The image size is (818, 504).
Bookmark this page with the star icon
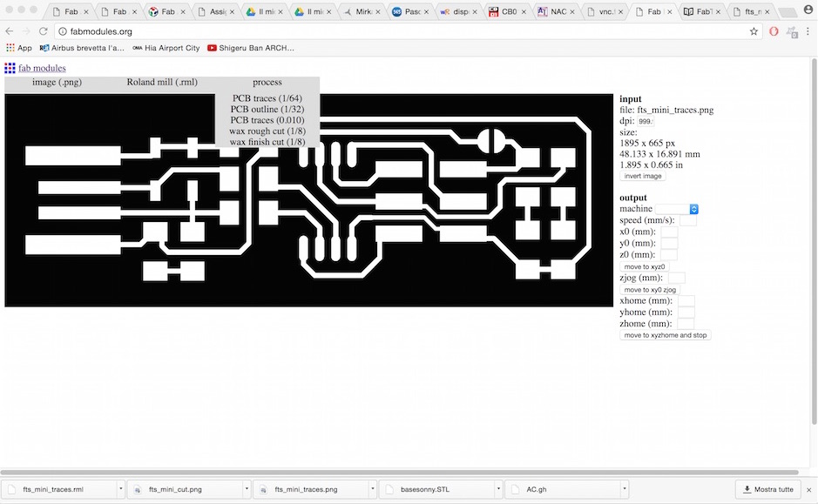[x=754, y=31]
